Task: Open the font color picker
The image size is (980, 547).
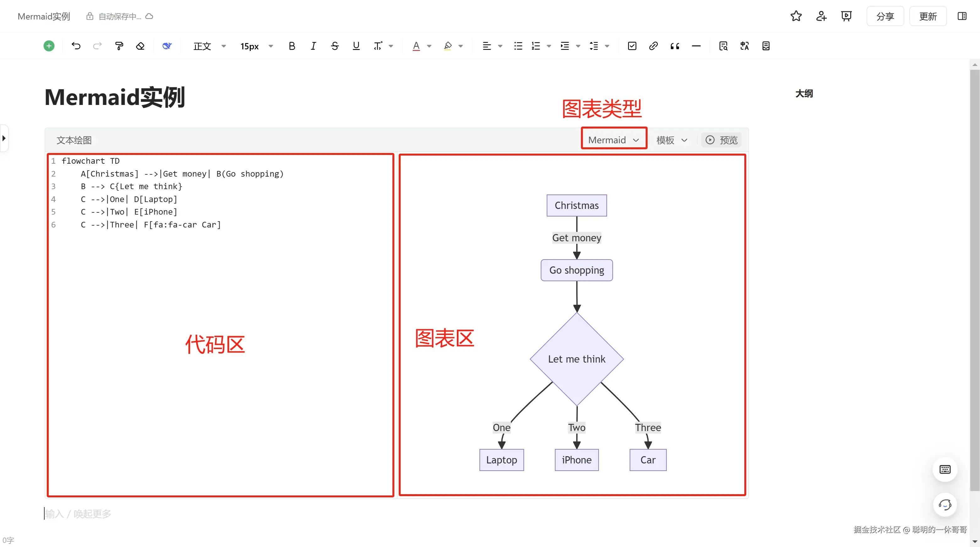Action: [429, 46]
